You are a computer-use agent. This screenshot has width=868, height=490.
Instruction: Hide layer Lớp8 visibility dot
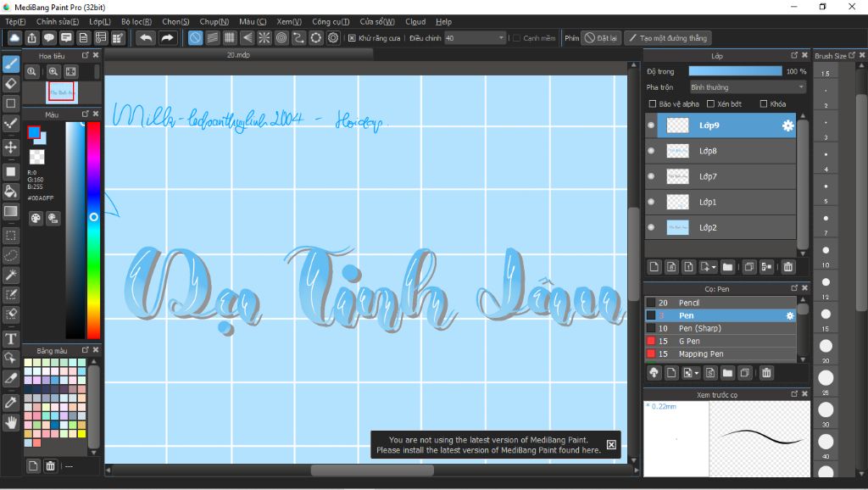pos(651,151)
